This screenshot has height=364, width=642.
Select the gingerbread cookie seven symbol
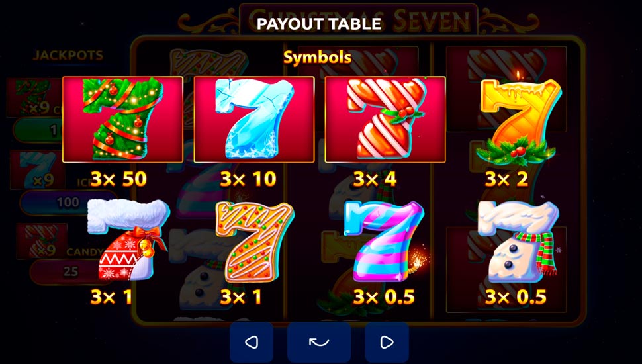(x=254, y=242)
